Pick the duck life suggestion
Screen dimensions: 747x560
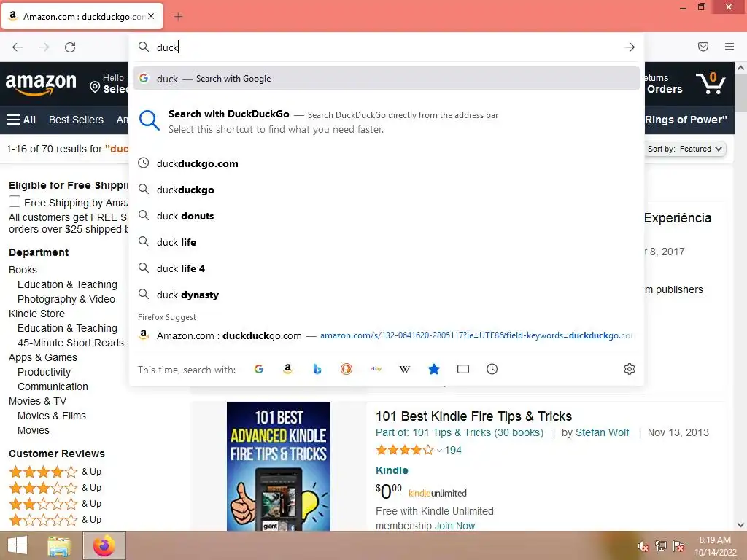tap(387, 242)
